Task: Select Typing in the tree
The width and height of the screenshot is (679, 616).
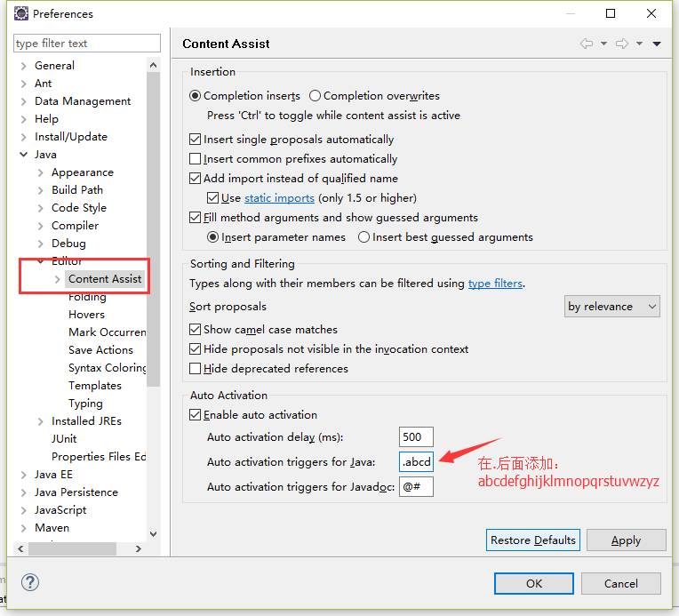Action: (x=85, y=404)
